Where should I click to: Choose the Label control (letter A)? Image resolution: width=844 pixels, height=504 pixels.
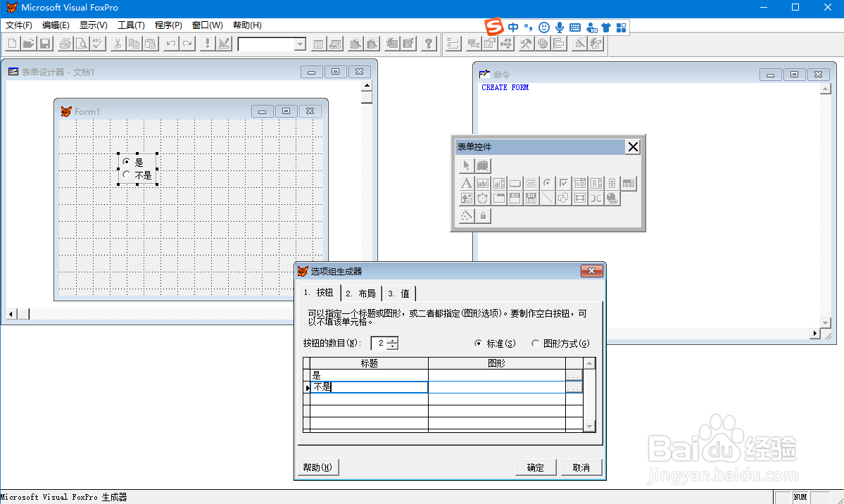click(466, 183)
